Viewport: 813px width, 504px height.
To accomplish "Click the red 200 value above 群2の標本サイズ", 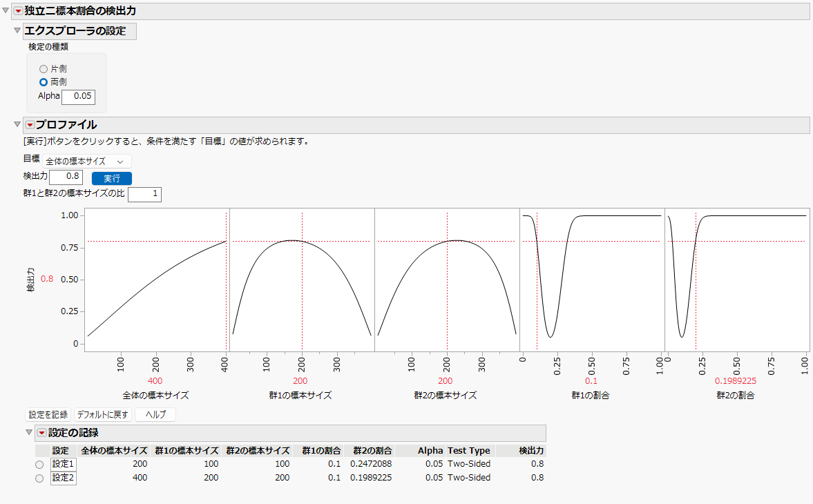I will click(x=446, y=381).
